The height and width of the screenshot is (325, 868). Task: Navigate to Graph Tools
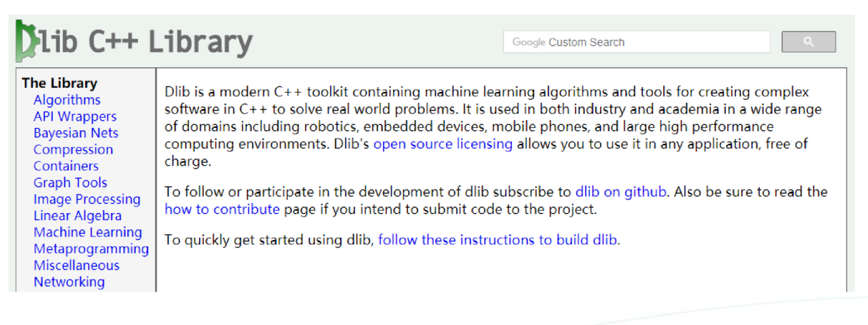coord(70,183)
